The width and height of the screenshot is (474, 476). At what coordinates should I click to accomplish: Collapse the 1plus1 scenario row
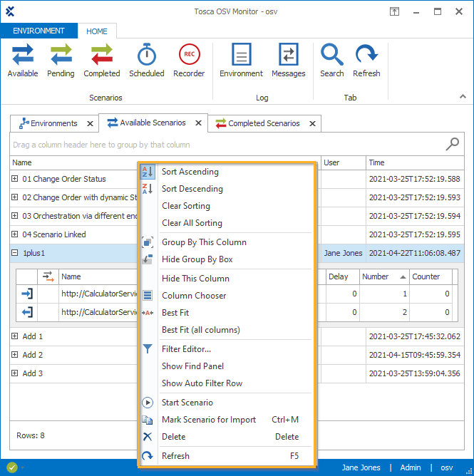tap(15, 253)
